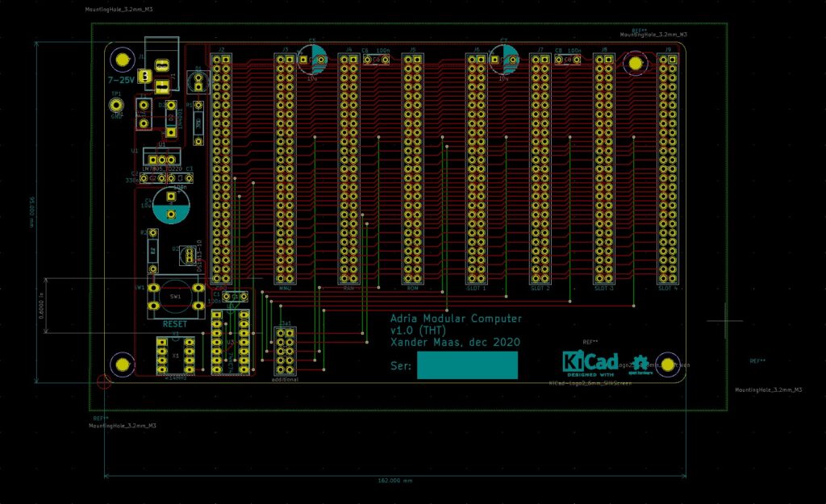Click the '0.6000 in' dimension text
The width and height of the screenshot is (826, 504).
click(42, 306)
